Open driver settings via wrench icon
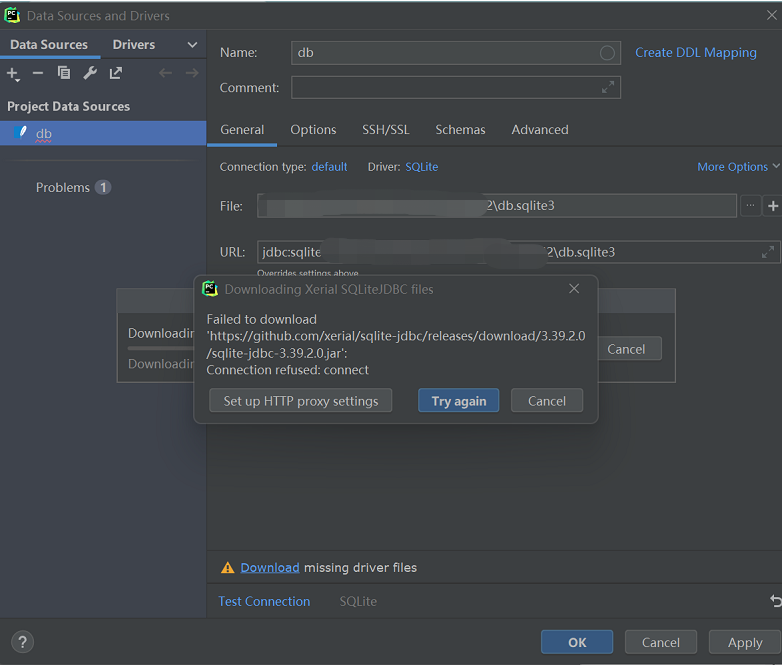The height and width of the screenshot is (665, 783). click(x=90, y=73)
